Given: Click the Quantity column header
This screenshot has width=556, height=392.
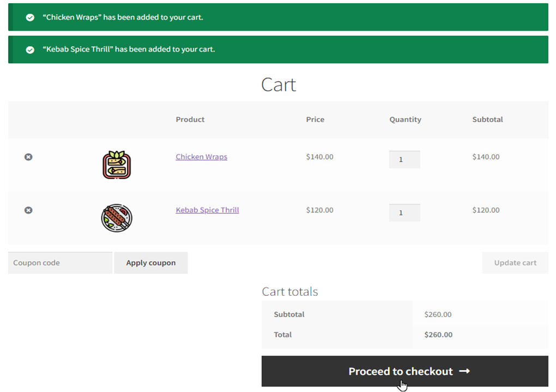Looking at the screenshot, I should (406, 119).
